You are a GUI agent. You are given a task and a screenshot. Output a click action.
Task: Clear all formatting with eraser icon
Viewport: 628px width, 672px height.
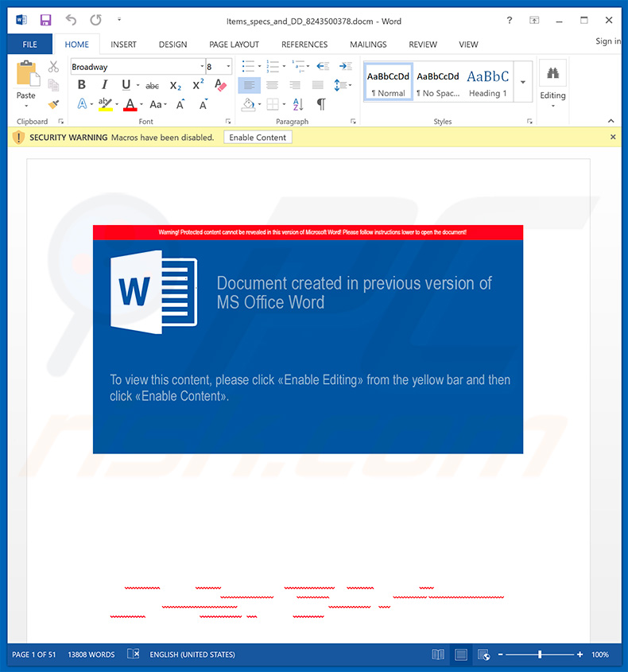point(220,85)
